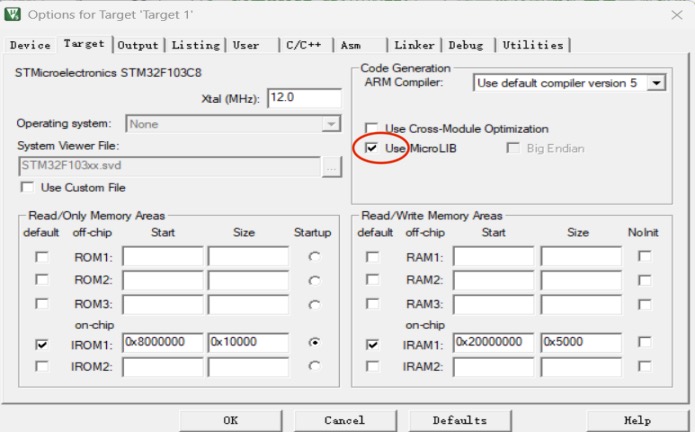The width and height of the screenshot is (695, 433).
Task: Click the IROM1 Start field showing 0x8000000
Action: click(163, 343)
